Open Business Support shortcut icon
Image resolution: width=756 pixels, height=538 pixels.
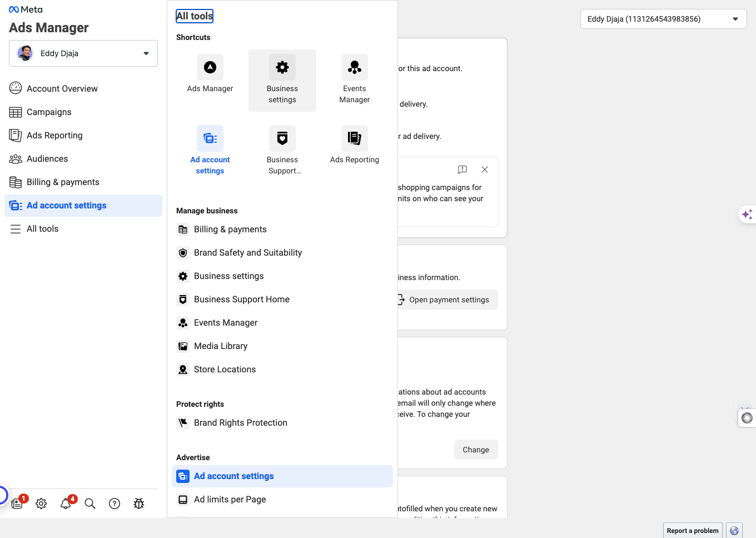(282, 138)
